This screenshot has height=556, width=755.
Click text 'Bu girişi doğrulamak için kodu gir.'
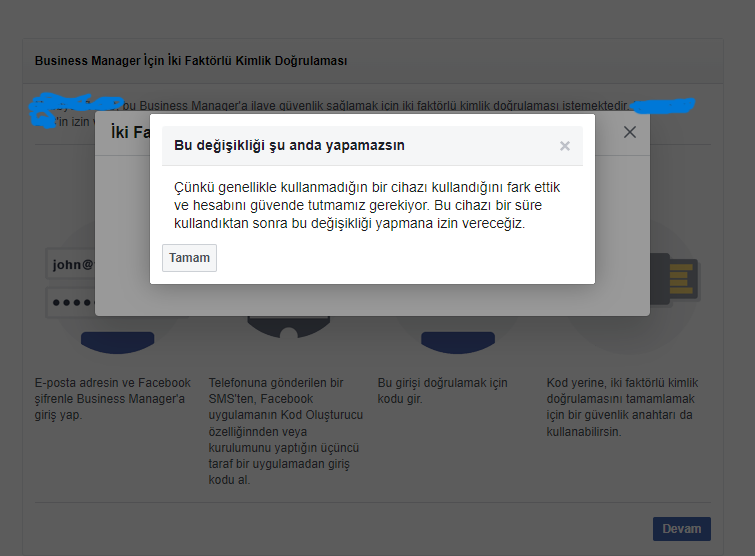(x=443, y=390)
